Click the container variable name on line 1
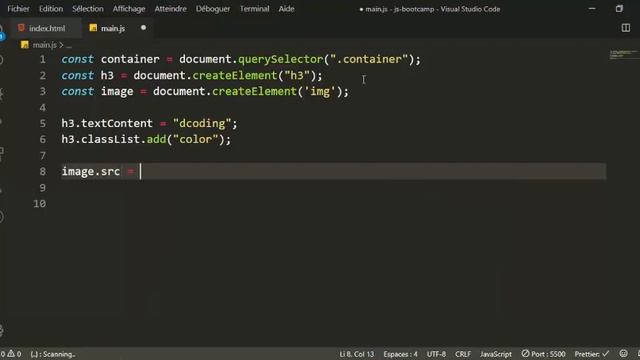Viewport: 640px width, 360px height. point(130,59)
